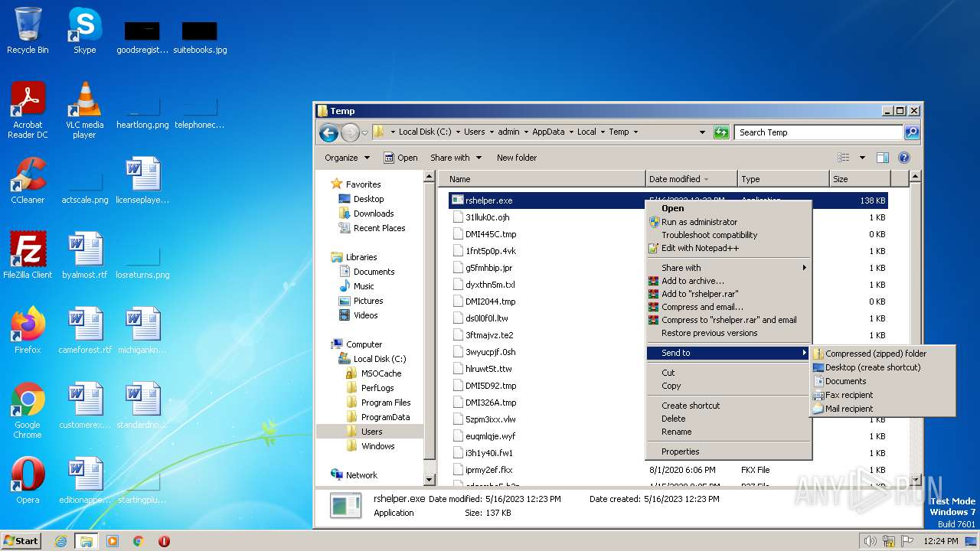Refresh the Temp folder view
980x551 pixels.
pyautogui.click(x=721, y=132)
